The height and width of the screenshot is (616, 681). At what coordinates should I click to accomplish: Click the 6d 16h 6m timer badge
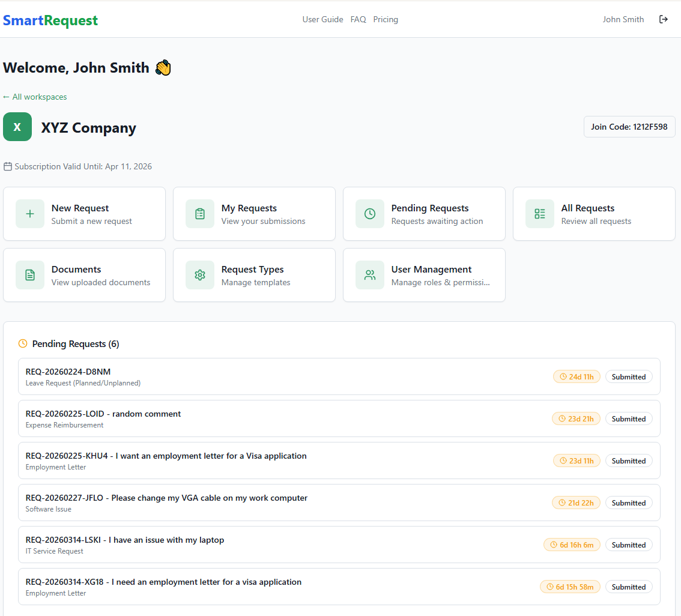coord(572,545)
